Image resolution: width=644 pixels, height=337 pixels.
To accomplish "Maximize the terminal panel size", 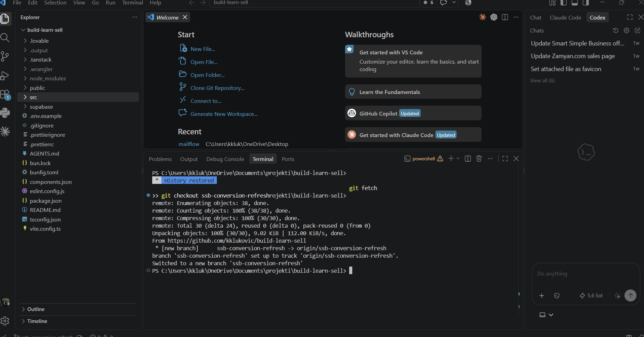I will (505, 159).
